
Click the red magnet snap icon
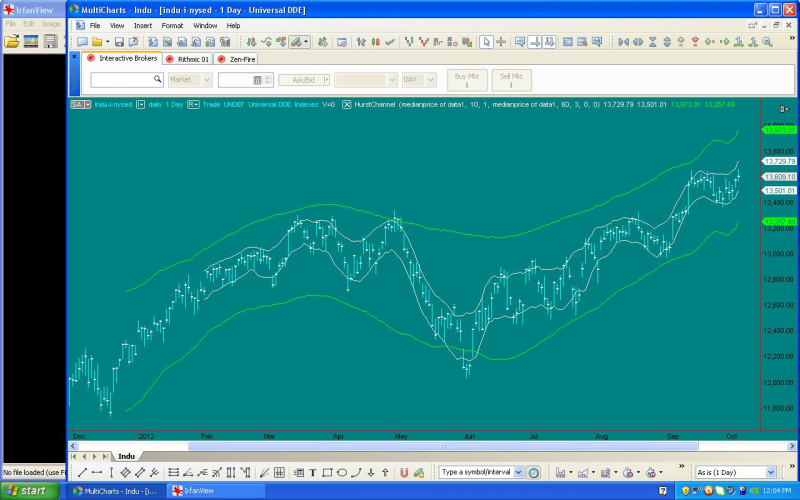404,472
